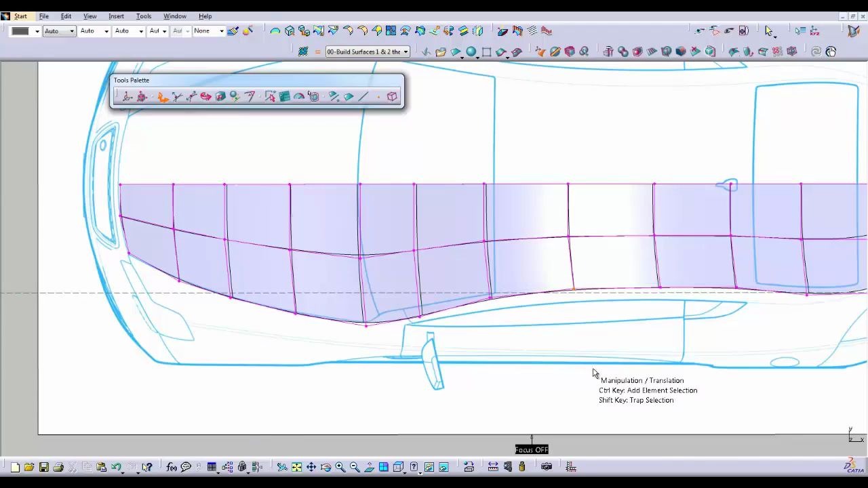868x488 pixels.
Task: Click the paint bucket wizard icon
Action: [248, 30]
